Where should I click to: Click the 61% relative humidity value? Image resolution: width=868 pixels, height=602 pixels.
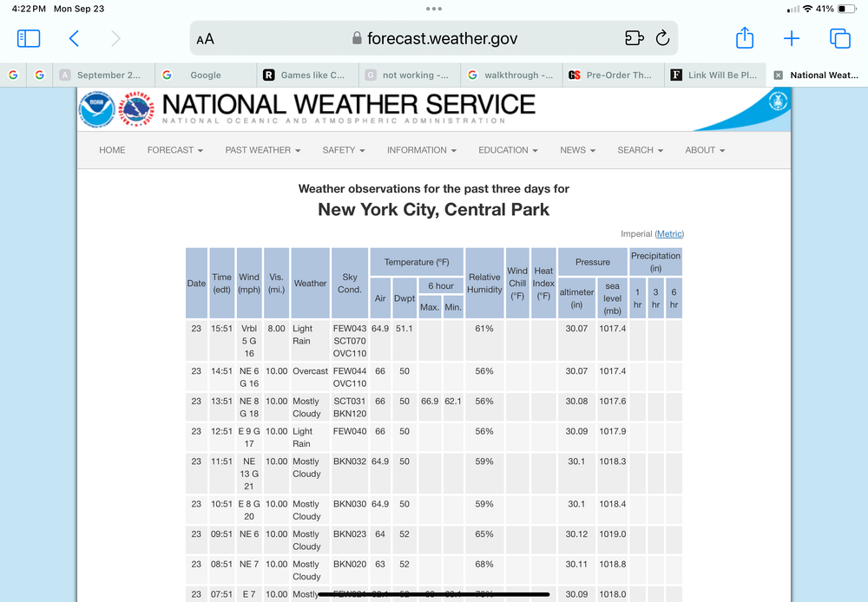[484, 328]
